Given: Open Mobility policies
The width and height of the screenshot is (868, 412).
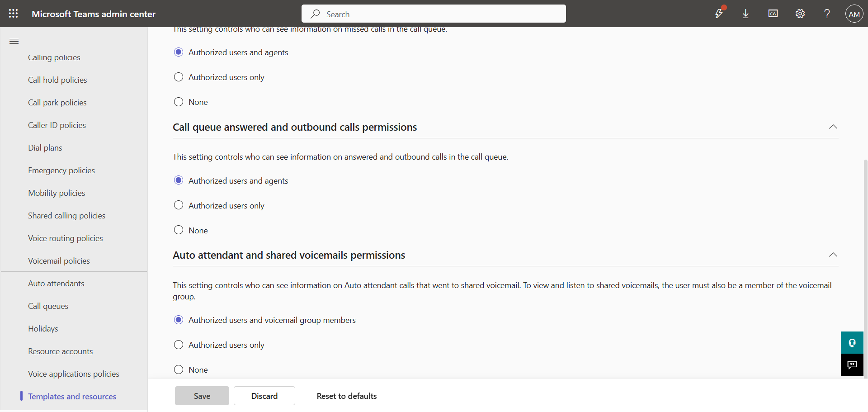Looking at the screenshot, I should point(57,193).
